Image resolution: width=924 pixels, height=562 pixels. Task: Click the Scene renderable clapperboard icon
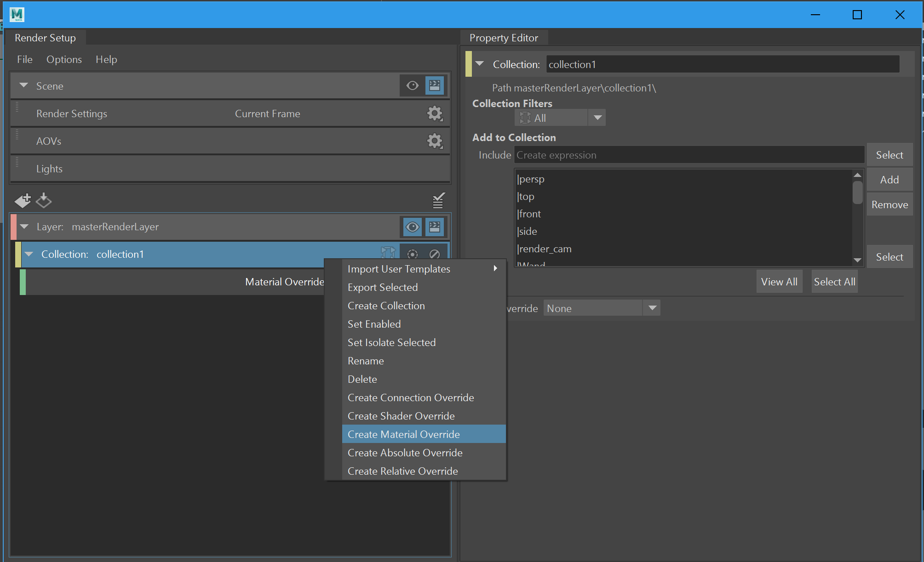coord(435,85)
